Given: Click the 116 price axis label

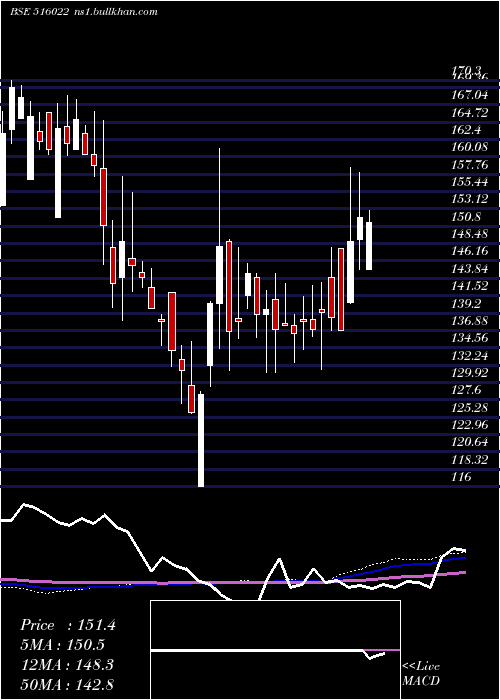Looking at the screenshot, I should coord(461,477).
